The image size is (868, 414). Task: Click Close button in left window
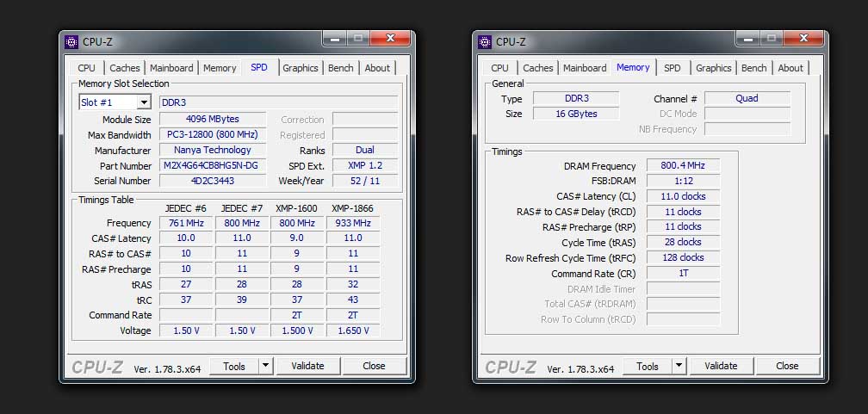[375, 366]
